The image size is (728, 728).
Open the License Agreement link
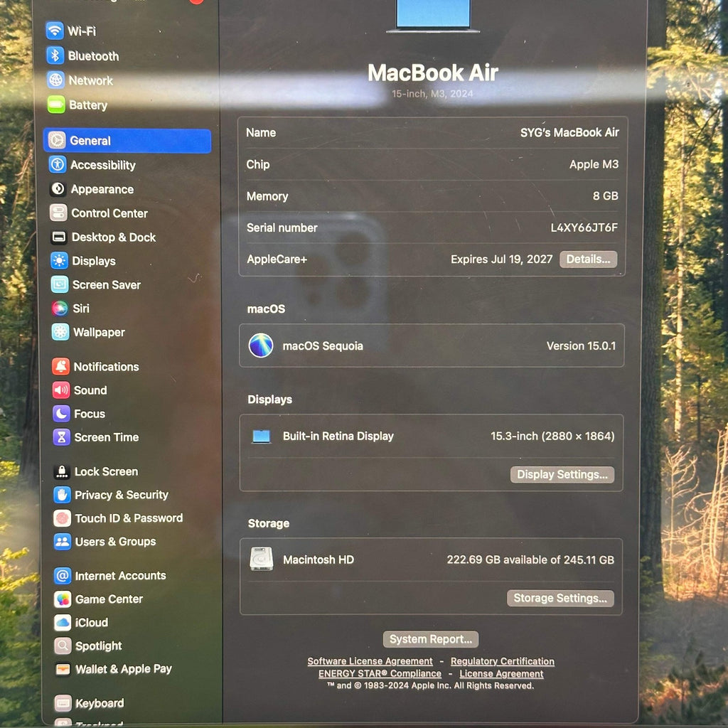pyautogui.click(x=501, y=674)
